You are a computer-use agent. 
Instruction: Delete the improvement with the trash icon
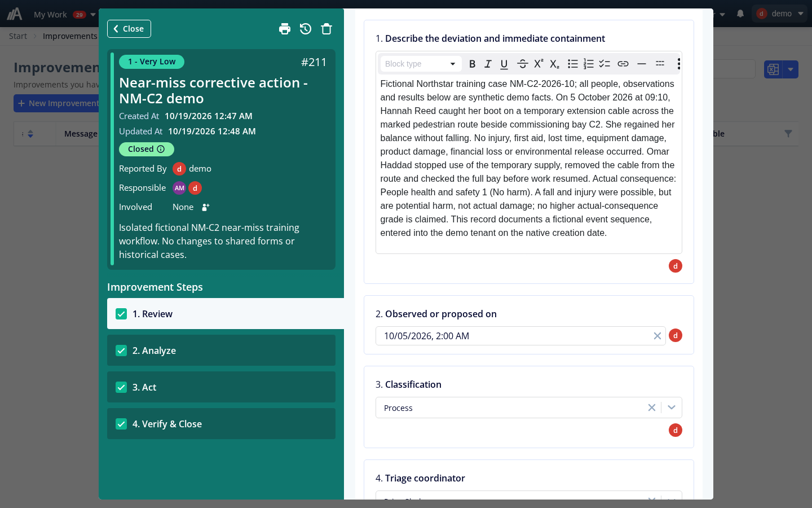[x=326, y=29]
